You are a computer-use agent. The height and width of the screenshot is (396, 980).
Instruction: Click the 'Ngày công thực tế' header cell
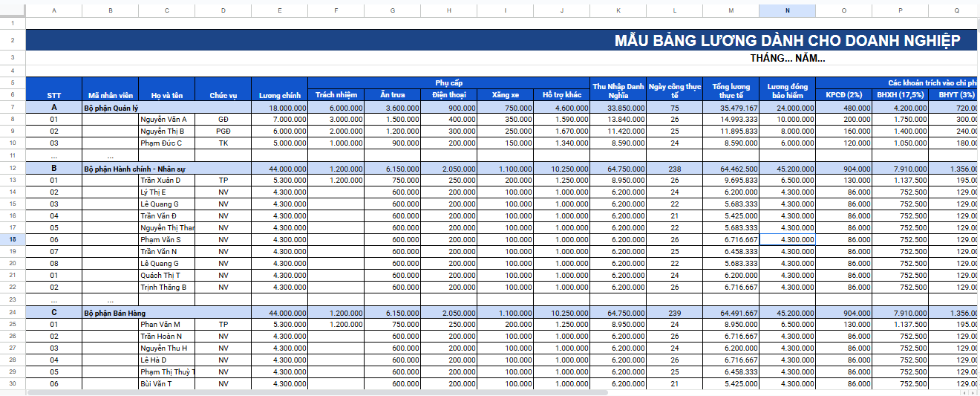(x=674, y=90)
